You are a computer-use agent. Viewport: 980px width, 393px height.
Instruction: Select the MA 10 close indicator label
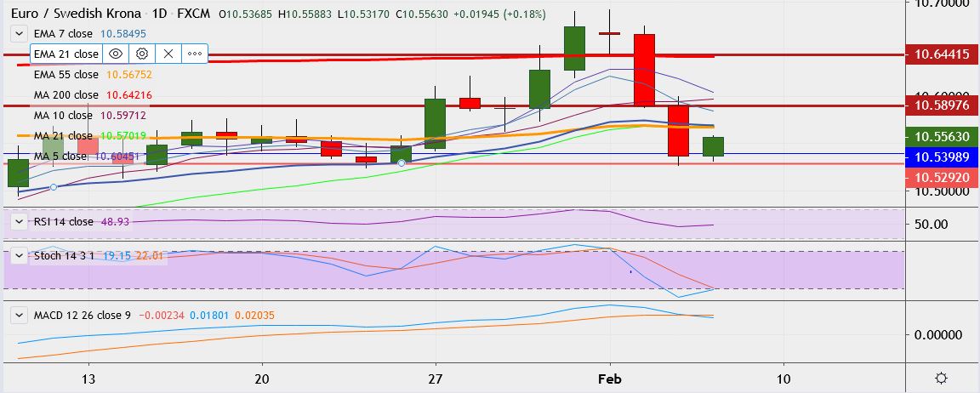[63, 115]
